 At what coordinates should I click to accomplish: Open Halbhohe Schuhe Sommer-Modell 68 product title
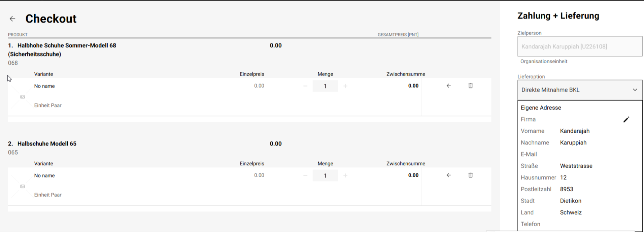coord(67,45)
